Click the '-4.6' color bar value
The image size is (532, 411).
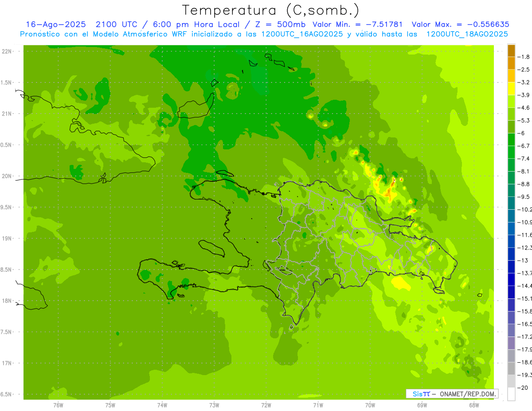click(523, 108)
